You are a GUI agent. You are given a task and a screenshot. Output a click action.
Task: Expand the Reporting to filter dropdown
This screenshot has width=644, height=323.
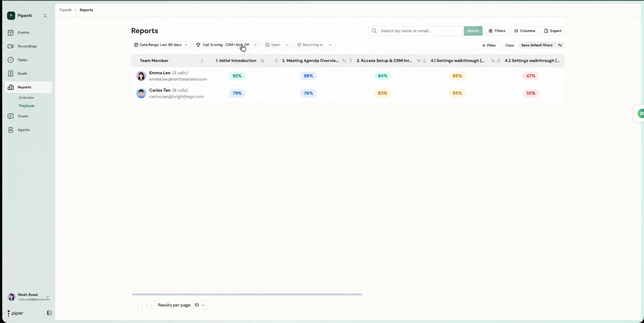(x=314, y=45)
